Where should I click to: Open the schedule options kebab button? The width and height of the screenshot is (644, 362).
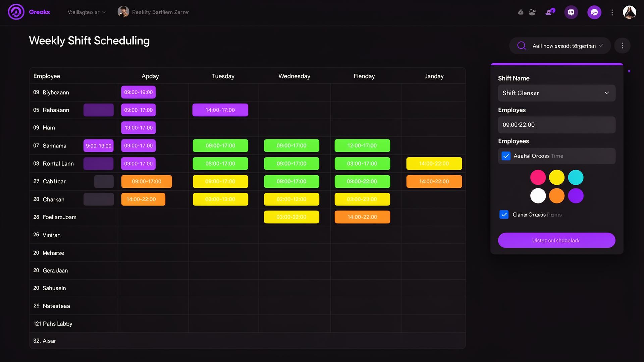(x=622, y=46)
